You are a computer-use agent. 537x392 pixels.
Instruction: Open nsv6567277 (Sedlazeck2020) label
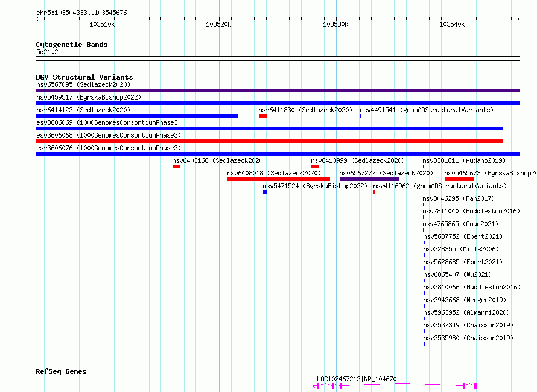tap(386, 173)
